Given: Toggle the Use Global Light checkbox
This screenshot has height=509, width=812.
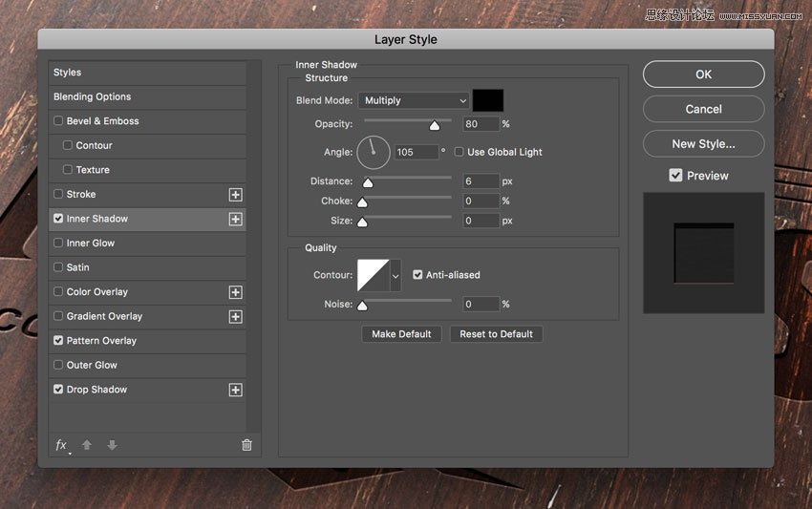Looking at the screenshot, I should point(459,152).
